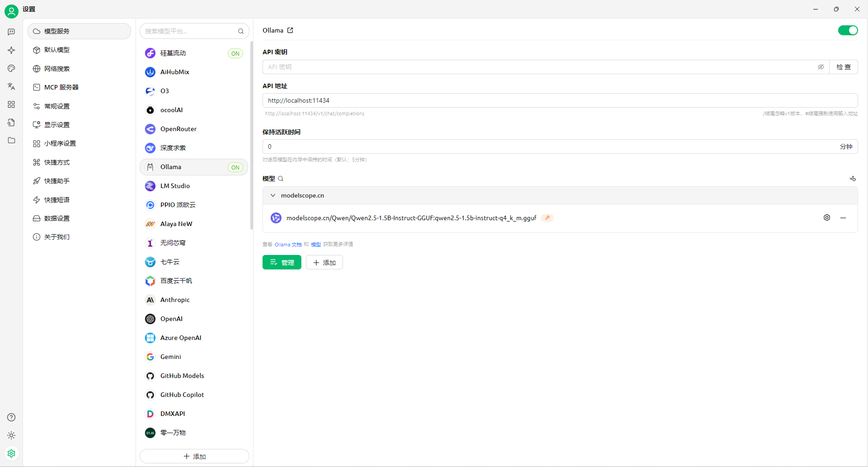Select the LM Studio provider
868x467 pixels.
pyautogui.click(x=175, y=186)
